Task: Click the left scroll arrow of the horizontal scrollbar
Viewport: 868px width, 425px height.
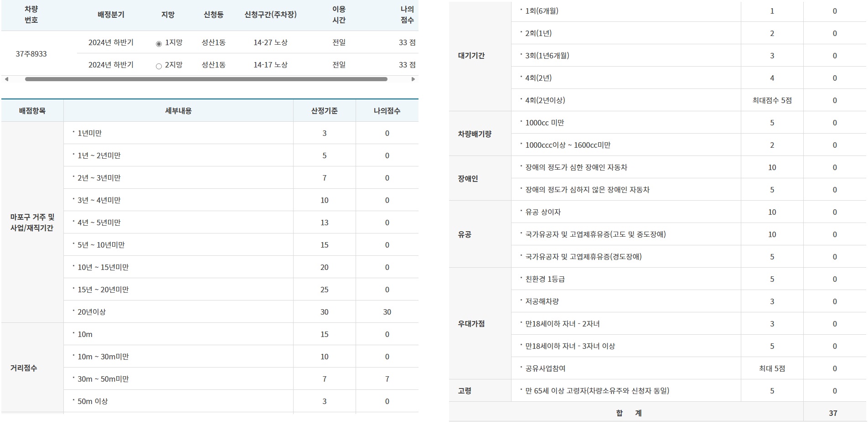Action: tap(6, 79)
